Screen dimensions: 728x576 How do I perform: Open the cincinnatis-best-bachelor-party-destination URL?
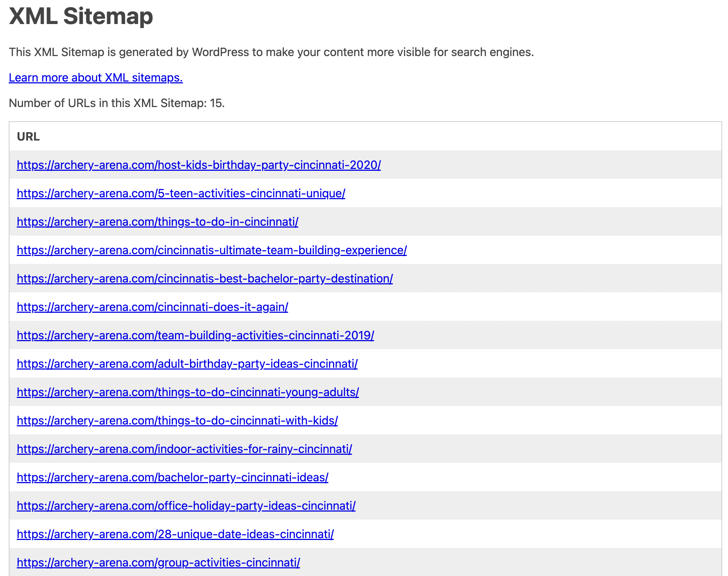[x=204, y=279]
